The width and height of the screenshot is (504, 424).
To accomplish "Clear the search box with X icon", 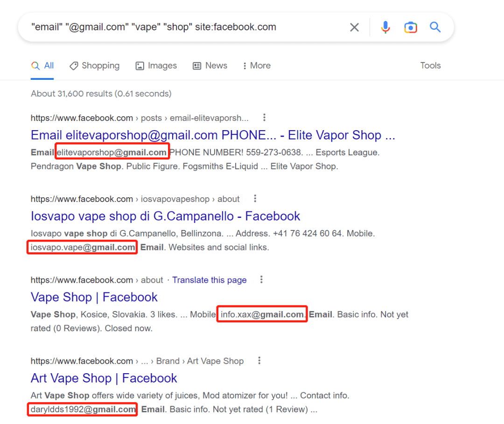I will click(x=355, y=28).
